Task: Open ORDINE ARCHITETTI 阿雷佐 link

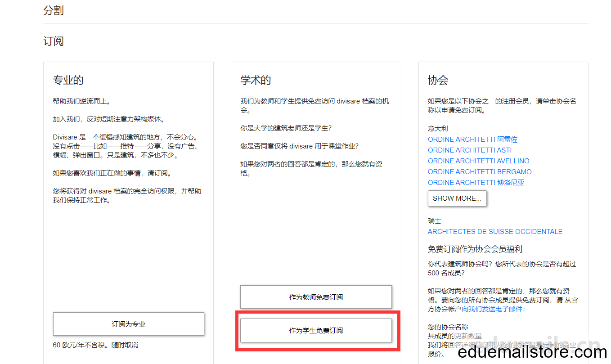Action: 472,139
